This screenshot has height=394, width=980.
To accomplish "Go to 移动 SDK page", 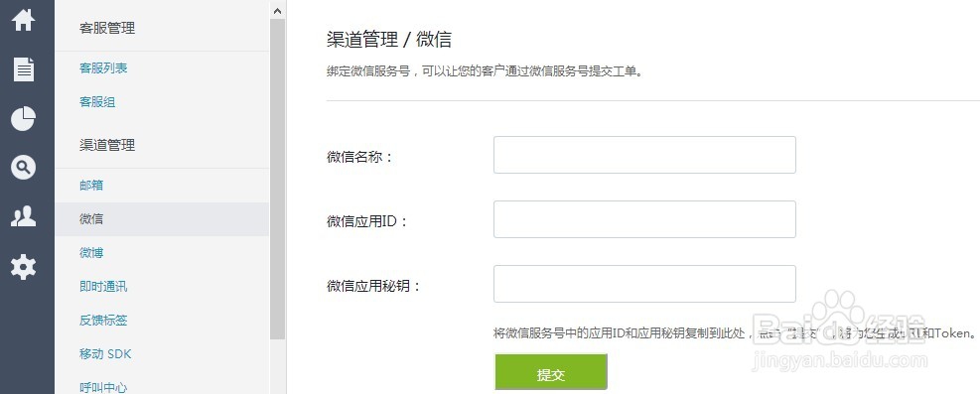I will pos(105,354).
